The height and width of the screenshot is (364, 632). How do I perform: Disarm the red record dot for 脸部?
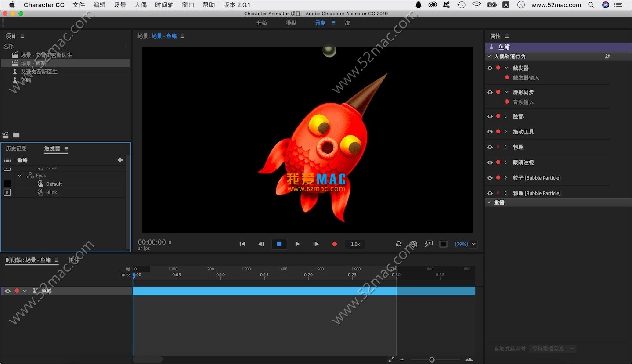click(498, 116)
